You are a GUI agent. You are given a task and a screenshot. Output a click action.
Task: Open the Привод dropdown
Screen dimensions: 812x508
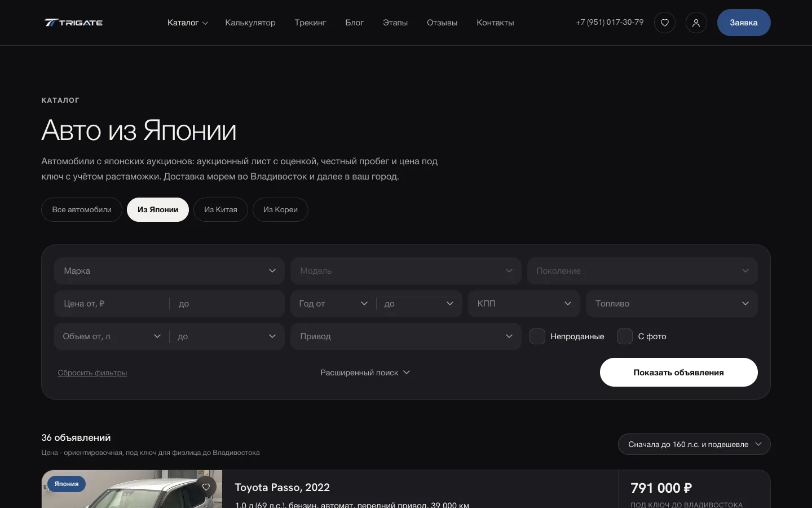405,336
